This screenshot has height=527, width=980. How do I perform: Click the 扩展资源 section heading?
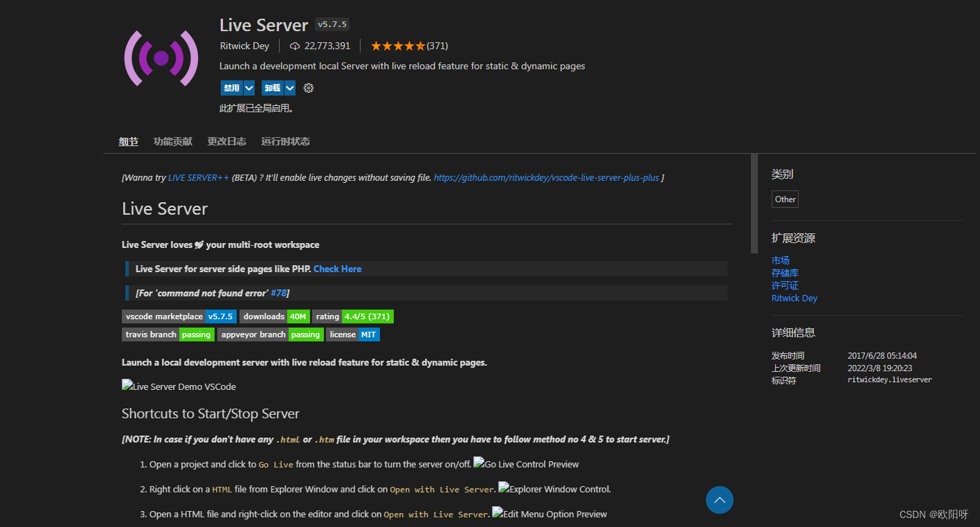point(793,238)
